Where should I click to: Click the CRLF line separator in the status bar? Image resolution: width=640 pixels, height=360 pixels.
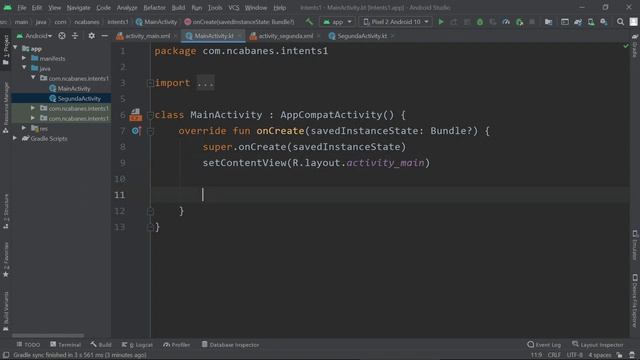pyautogui.click(x=554, y=355)
